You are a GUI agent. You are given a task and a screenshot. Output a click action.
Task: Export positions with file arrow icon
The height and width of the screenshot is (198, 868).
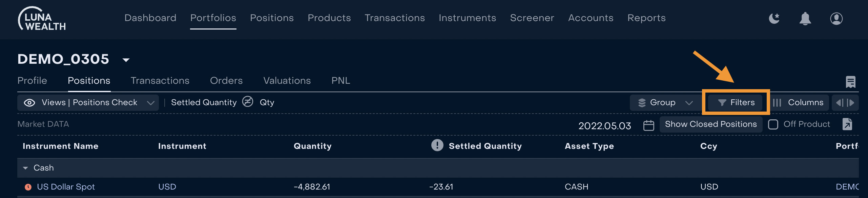(x=847, y=124)
